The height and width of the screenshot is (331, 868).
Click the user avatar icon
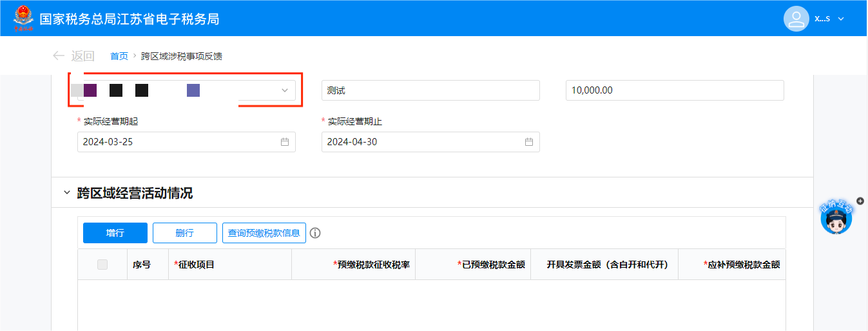[x=796, y=18]
